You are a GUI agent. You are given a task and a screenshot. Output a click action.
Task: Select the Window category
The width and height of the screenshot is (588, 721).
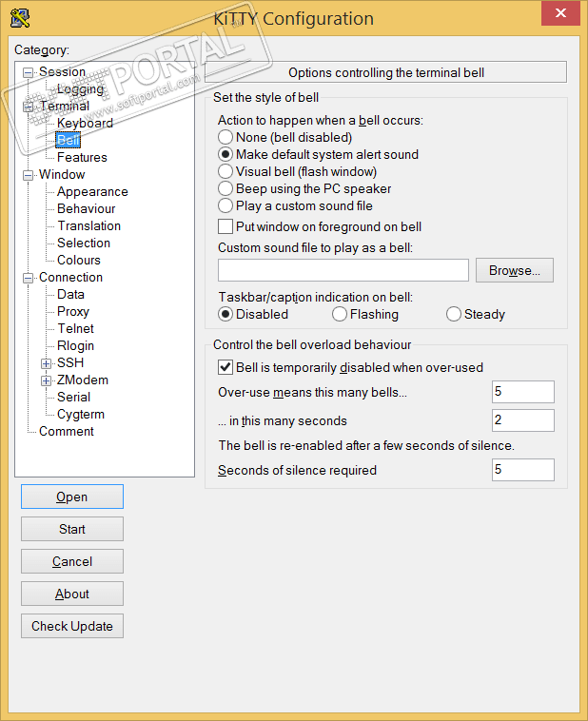[x=62, y=174]
